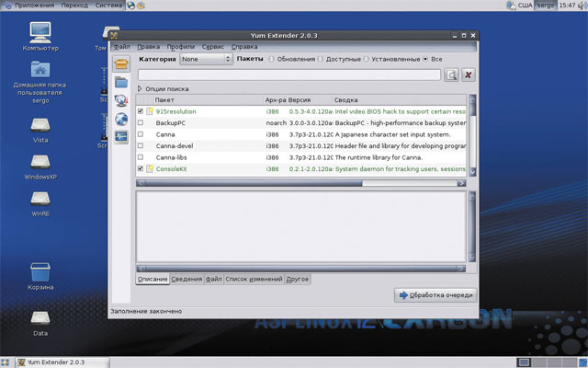
Task: Select the Доступные radio button
Action: point(320,59)
